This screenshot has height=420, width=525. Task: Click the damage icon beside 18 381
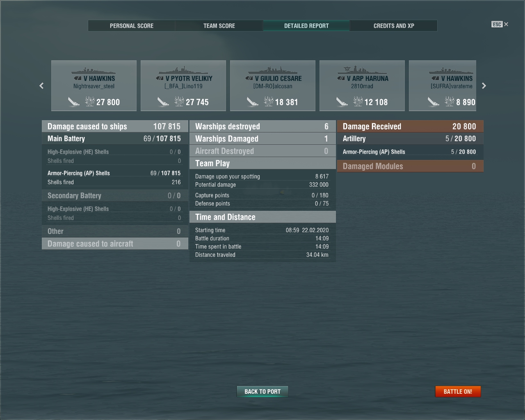(x=269, y=101)
